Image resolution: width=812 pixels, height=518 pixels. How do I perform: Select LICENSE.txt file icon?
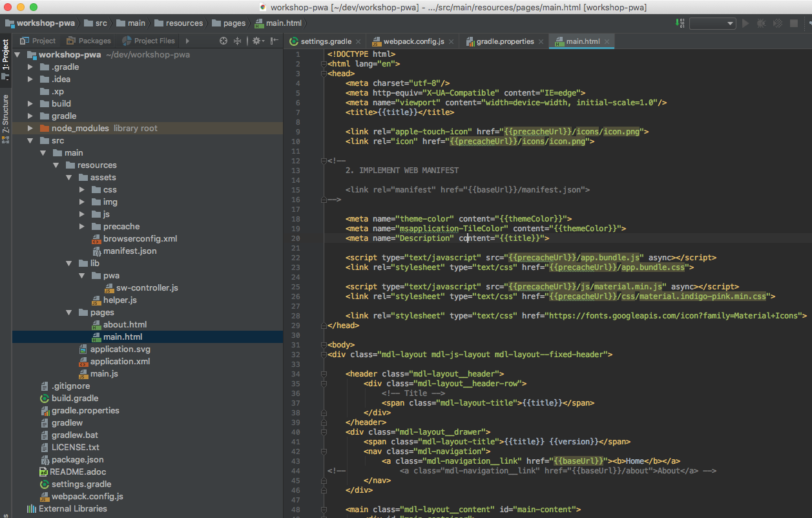click(x=45, y=448)
